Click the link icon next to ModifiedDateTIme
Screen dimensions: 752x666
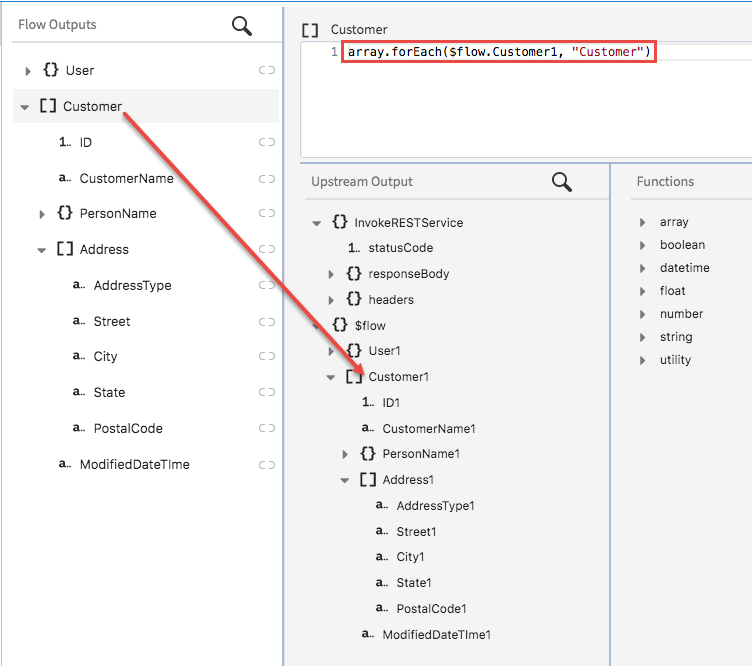[x=266, y=464]
